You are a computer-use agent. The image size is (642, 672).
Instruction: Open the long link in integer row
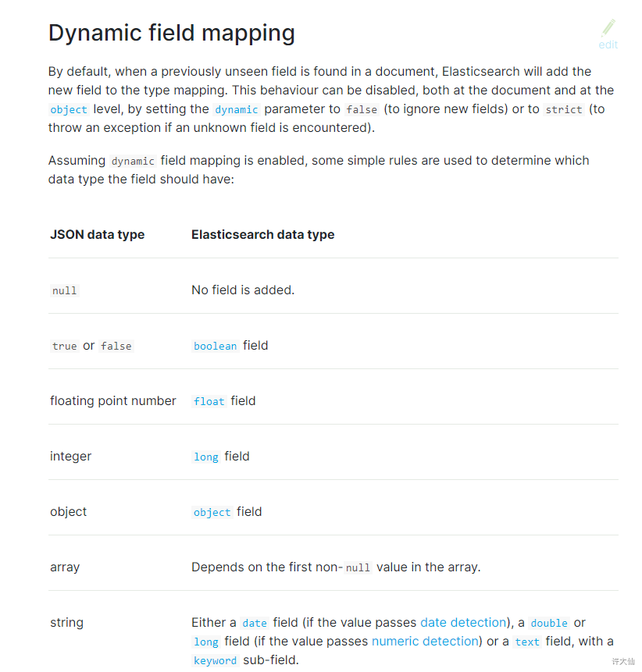[206, 457]
